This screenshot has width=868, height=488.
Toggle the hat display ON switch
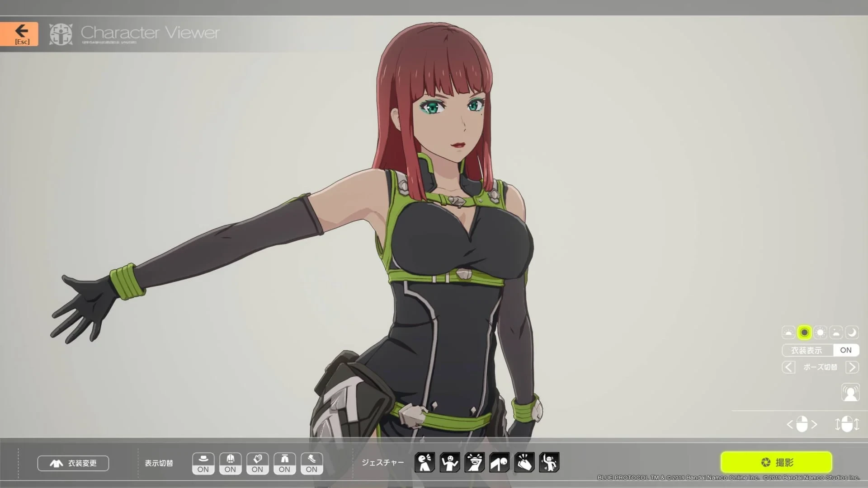tap(203, 464)
